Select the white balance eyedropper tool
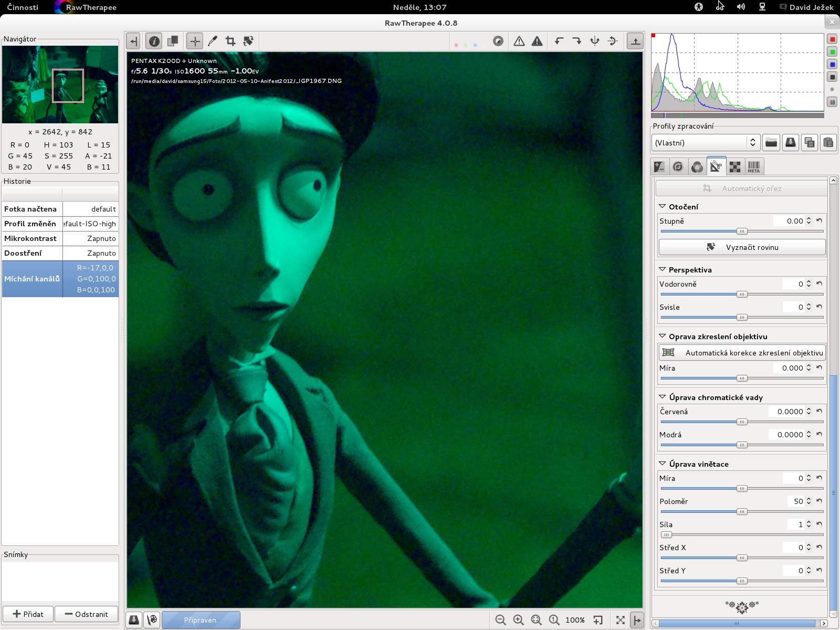Image resolution: width=840 pixels, height=630 pixels. pyautogui.click(x=213, y=41)
